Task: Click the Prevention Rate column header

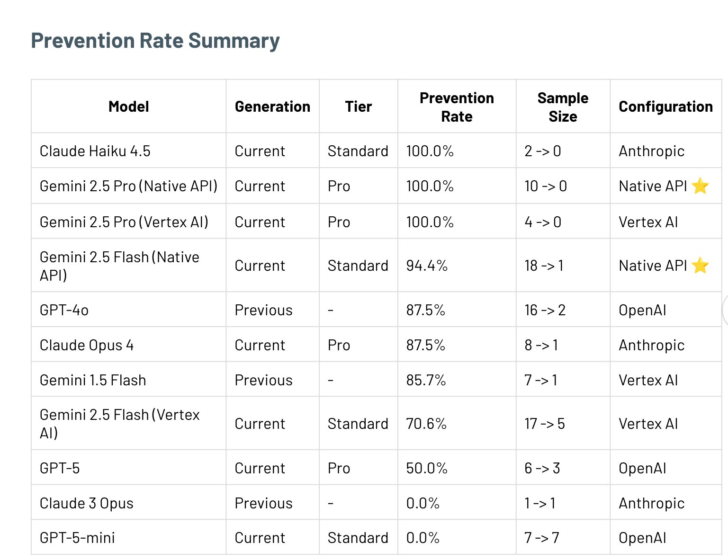Action: [x=457, y=107]
